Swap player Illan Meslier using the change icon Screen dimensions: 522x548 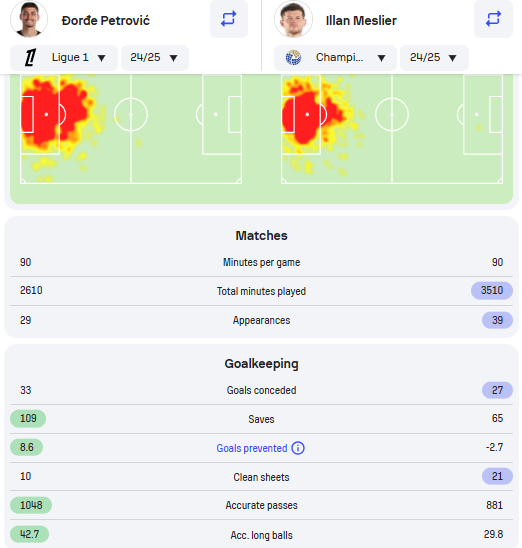[x=493, y=19]
